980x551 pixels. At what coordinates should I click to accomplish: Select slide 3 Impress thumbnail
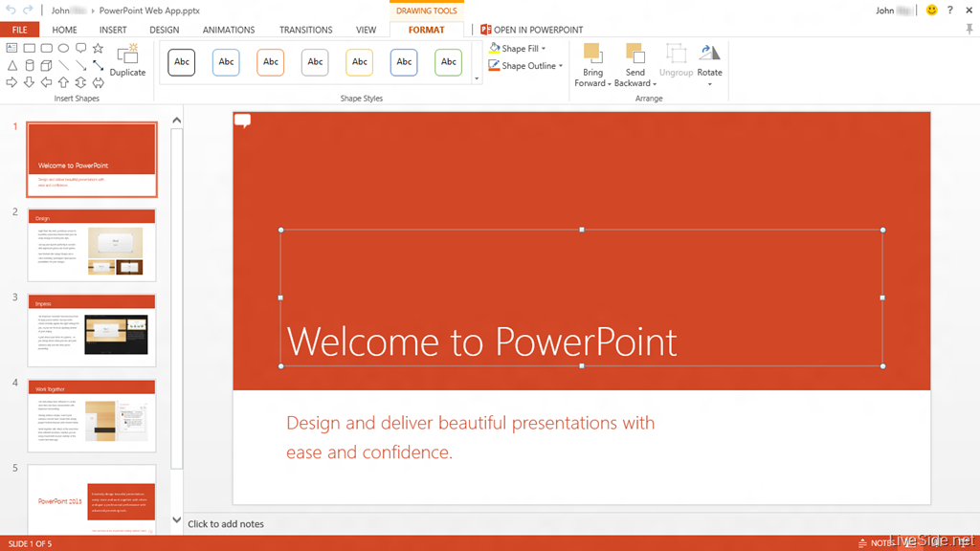[92, 330]
